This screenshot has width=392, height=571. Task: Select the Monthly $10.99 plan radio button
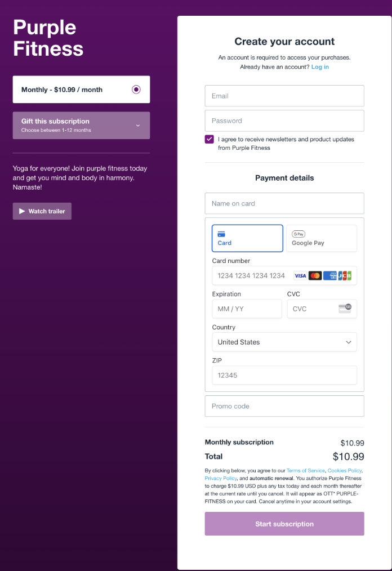pyautogui.click(x=136, y=89)
